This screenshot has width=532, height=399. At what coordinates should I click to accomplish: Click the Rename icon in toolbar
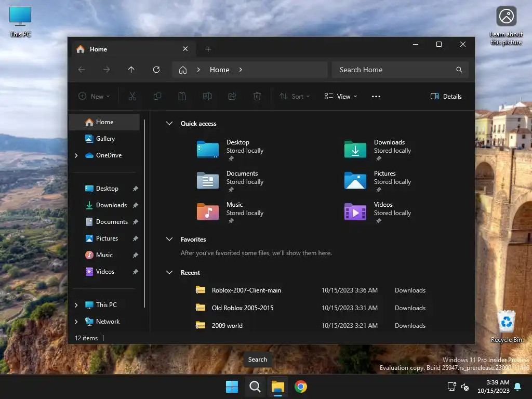(207, 96)
